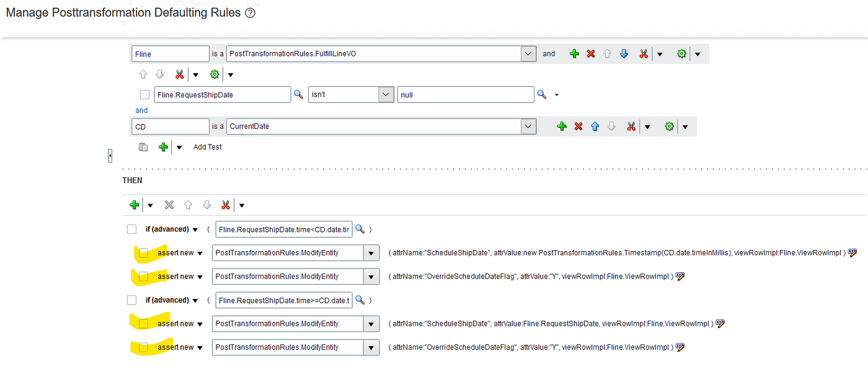Image resolution: width=868 pixels, height=374 pixels.
Task: Click the Add Test link
Action: (x=208, y=147)
